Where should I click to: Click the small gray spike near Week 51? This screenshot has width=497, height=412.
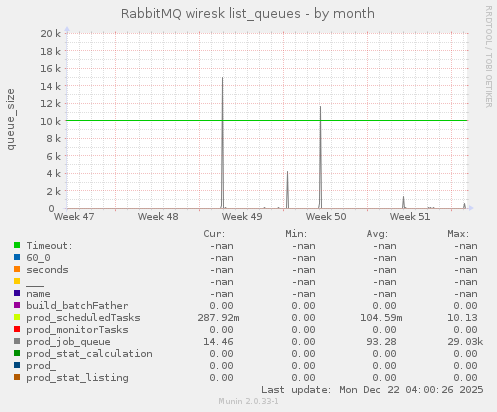click(x=403, y=202)
